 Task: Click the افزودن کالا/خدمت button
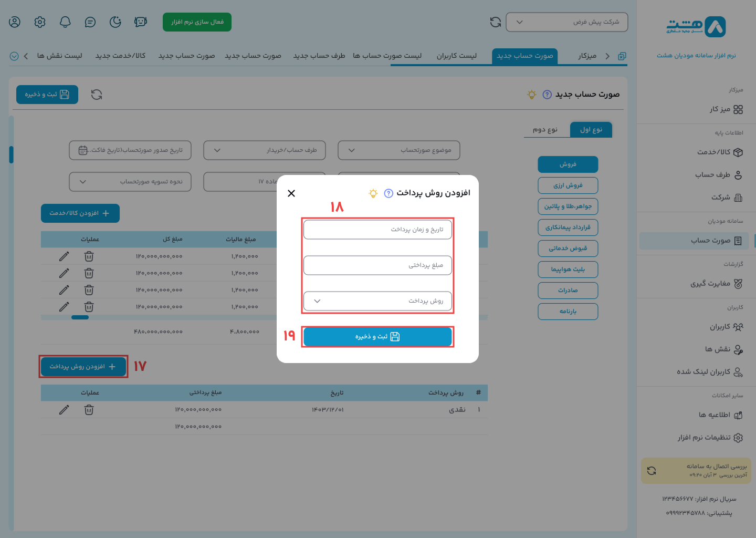[80, 213]
